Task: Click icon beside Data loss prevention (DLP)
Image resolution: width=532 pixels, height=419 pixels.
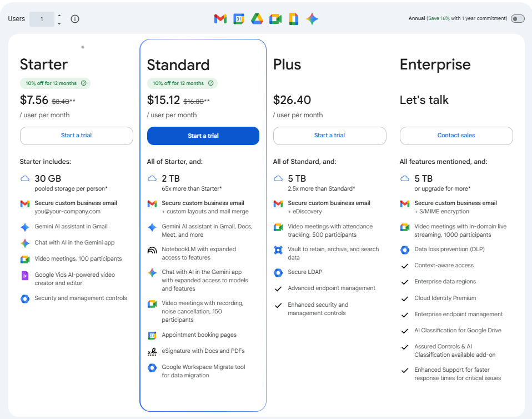Action: coord(405,250)
